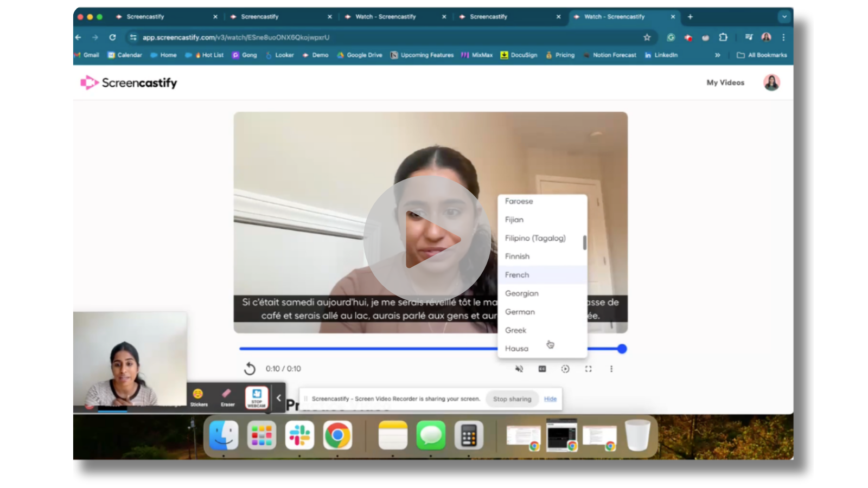Image resolution: width=868 pixels, height=488 pixels.
Task: Select French from language list
Action: [517, 275]
